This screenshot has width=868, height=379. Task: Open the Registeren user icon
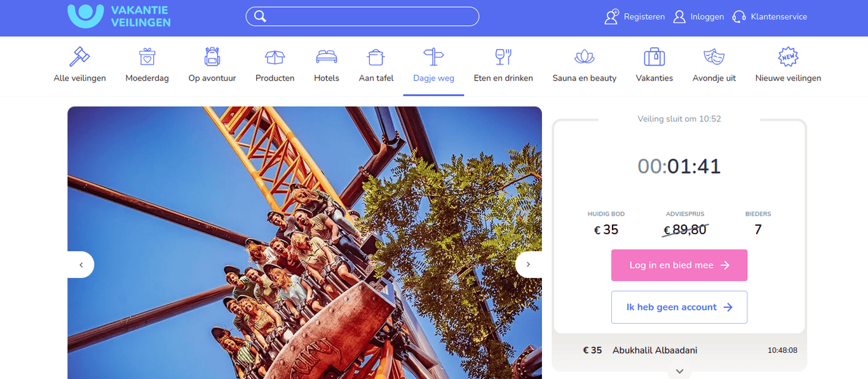click(x=611, y=16)
